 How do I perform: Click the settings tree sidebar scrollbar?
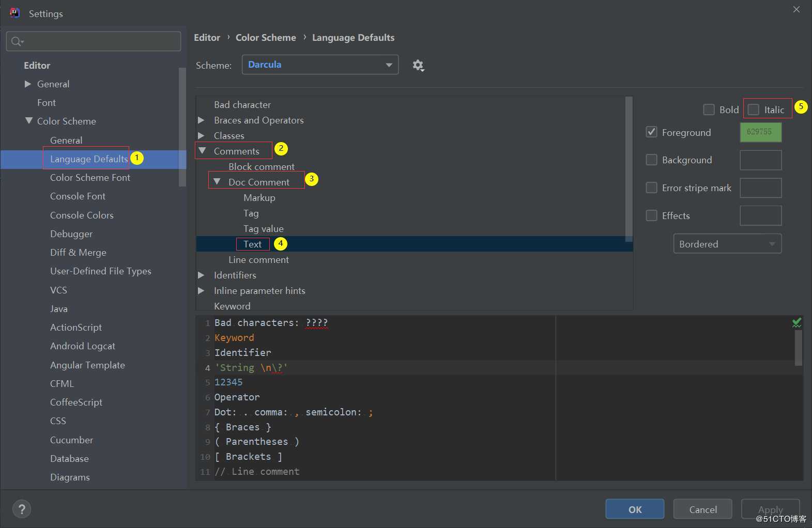182,127
